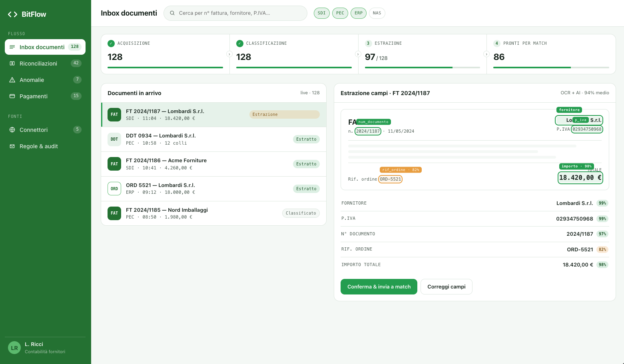Image resolution: width=624 pixels, height=364 pixels.
Task: Click the highlighted P.IVA 02934750968 box
Action: pyautogui.click(x=587, y=129)
